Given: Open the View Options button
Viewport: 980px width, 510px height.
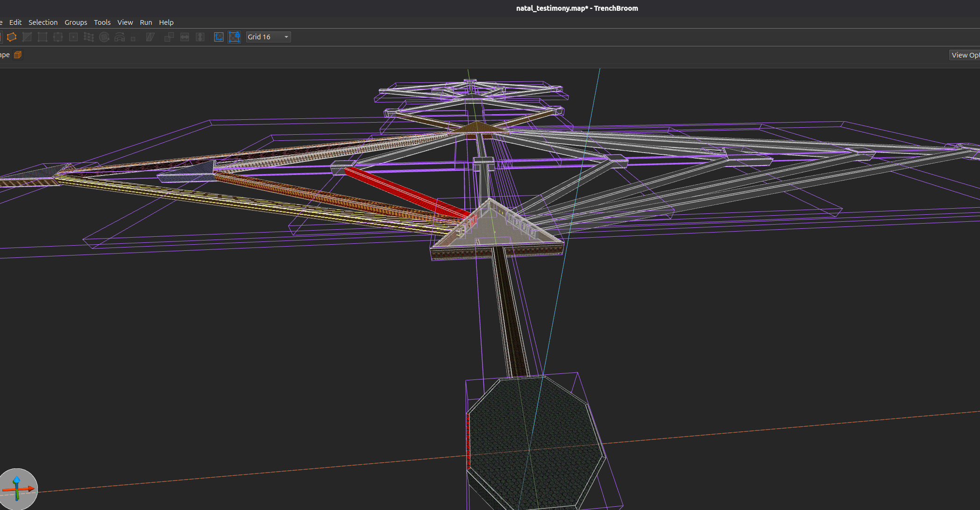Looking at the screenshot, I should point(965,55).
